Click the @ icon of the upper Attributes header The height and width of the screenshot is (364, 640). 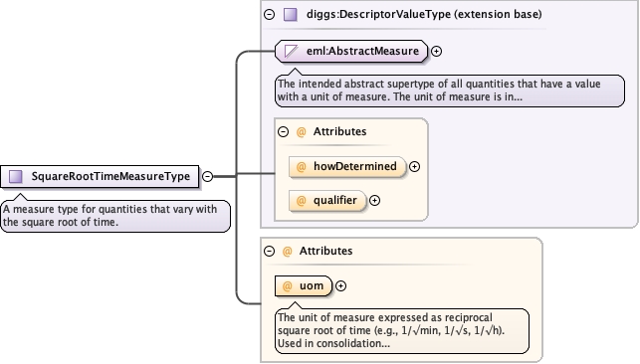301,132
